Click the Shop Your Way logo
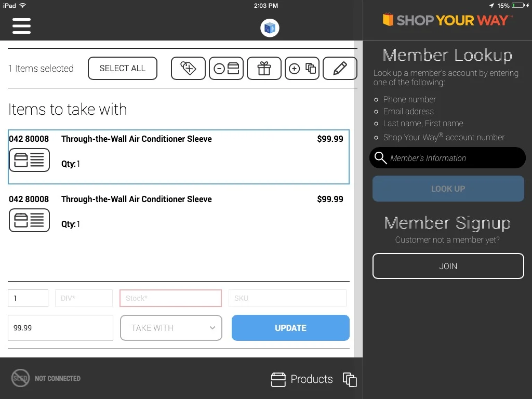 coord(447,20)
